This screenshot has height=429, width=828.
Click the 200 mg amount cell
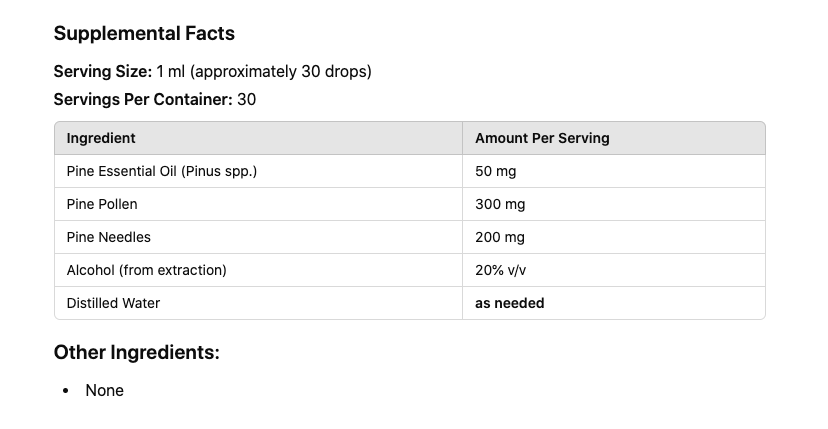[500, 237]
